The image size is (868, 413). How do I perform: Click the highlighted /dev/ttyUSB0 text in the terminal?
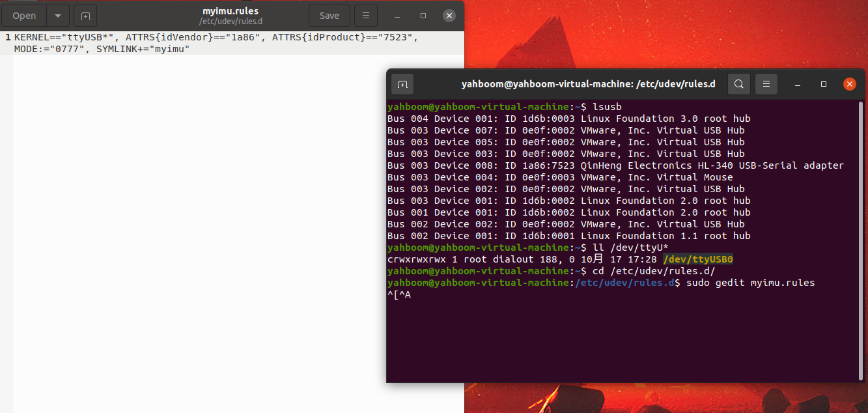[698, 259]
